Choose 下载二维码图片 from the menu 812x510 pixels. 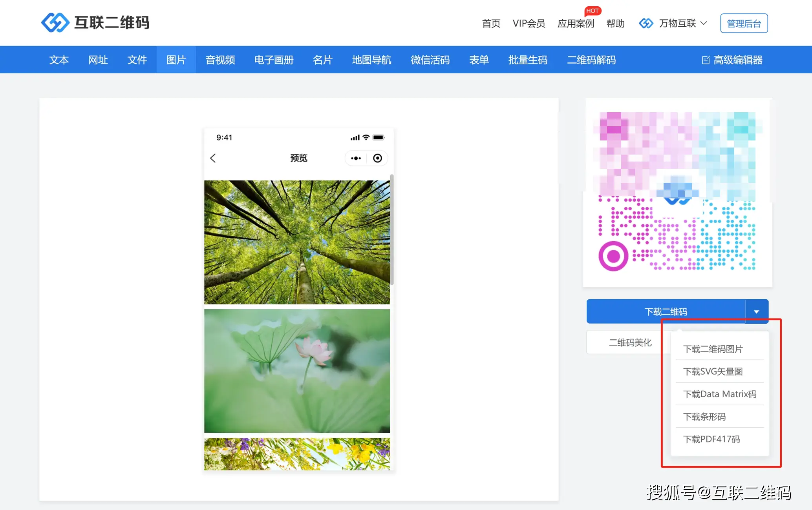720,349
